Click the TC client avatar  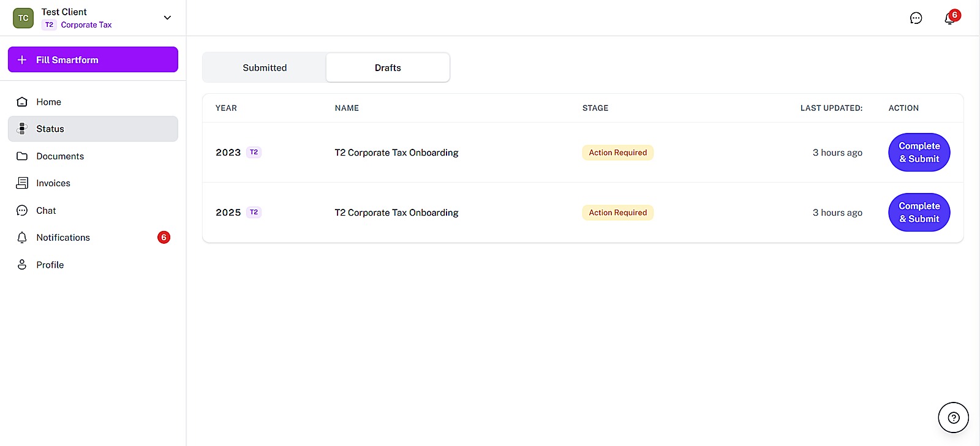tap(23, 18)
